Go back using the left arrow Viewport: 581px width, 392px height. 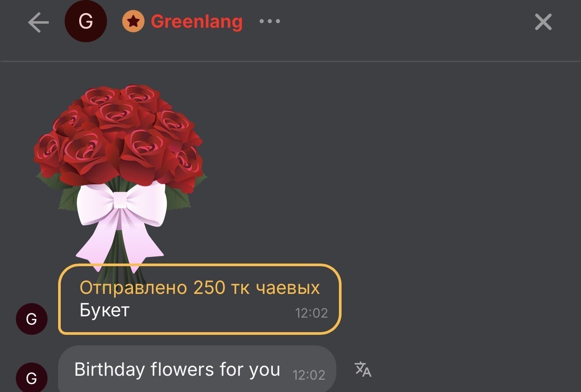(x=38, y=22)
